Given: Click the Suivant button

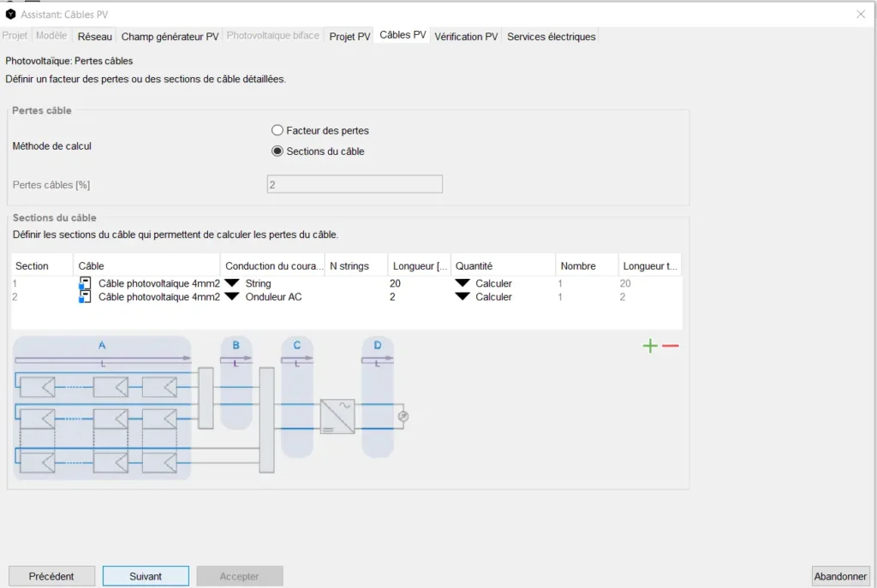Looking at the screenshot, I should click(x=146, y=576).
